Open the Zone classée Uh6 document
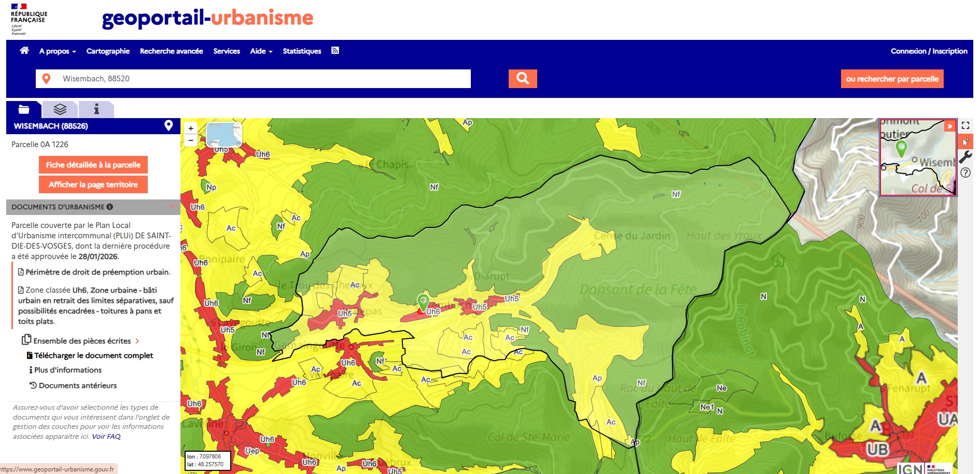This screenshot has width=980, height=474. pos(96,306)
